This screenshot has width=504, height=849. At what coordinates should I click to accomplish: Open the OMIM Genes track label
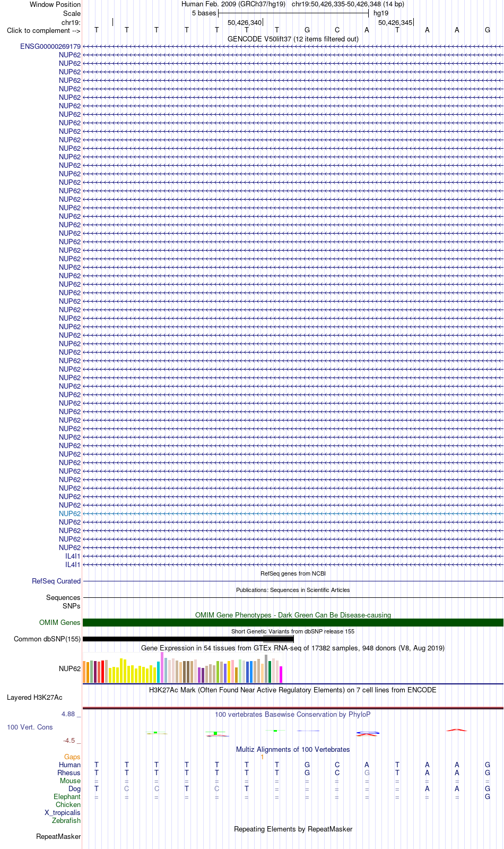(60, 623)
